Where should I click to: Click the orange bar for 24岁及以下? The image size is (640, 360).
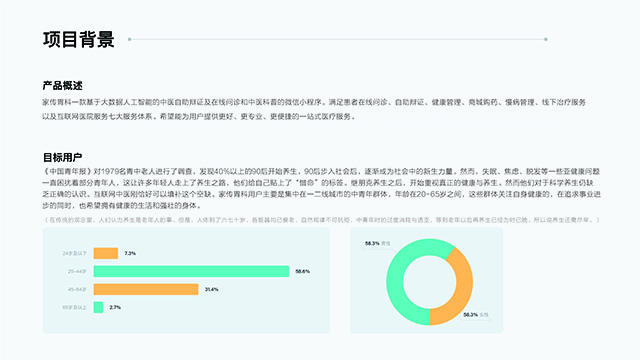click(x=106, y=253)
